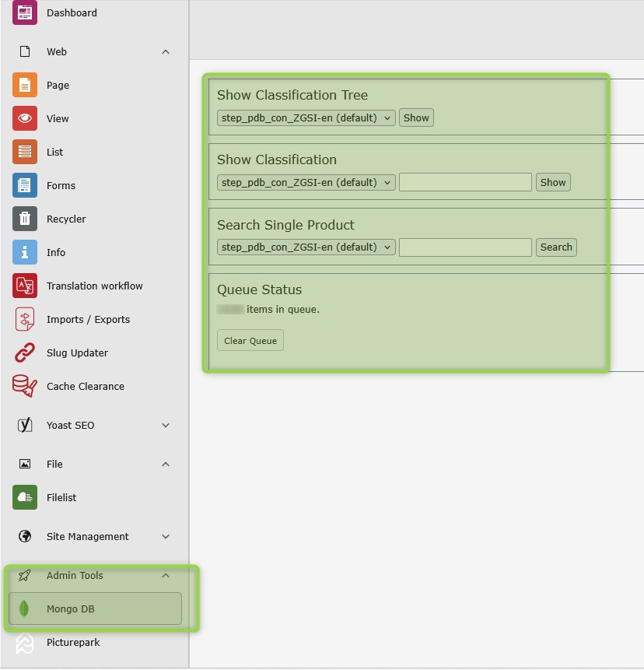This screenshot has width=644, height=670.
Task: Open the Classification Tree database dropdown
Action: tap(306, 118)
